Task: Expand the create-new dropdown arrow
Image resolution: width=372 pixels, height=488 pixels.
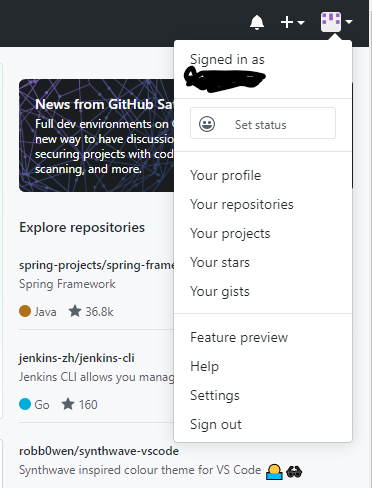Action: pos(301,22)
